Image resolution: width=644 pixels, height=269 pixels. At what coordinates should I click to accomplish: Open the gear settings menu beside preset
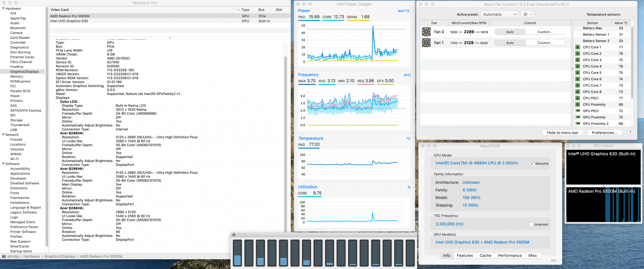(528, 14)
